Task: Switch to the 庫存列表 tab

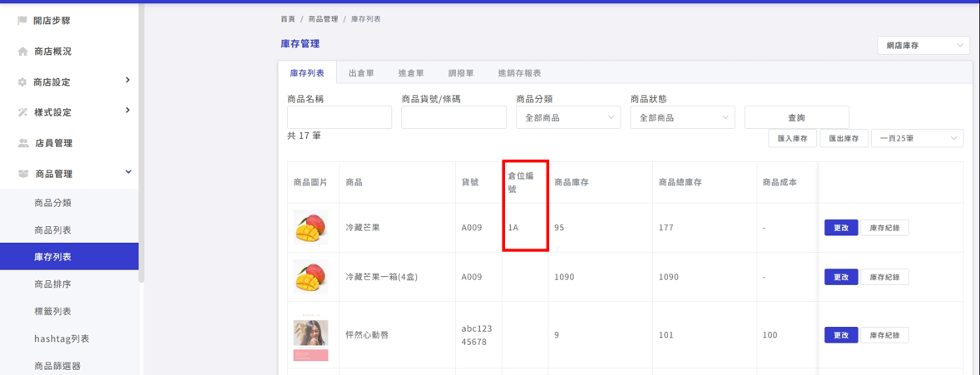Action: [x=307, y=73]
